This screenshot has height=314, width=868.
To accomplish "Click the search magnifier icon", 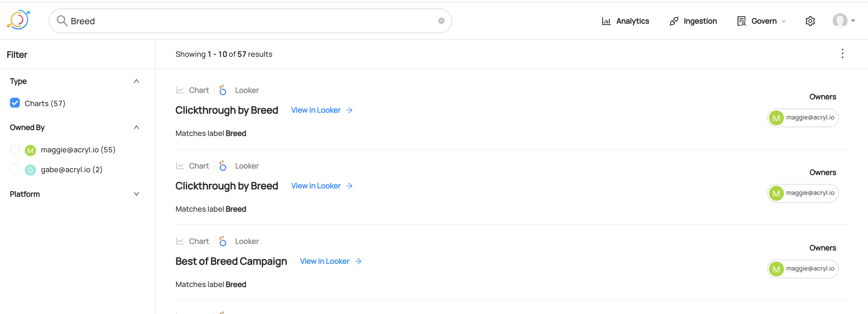I will 62,21.
